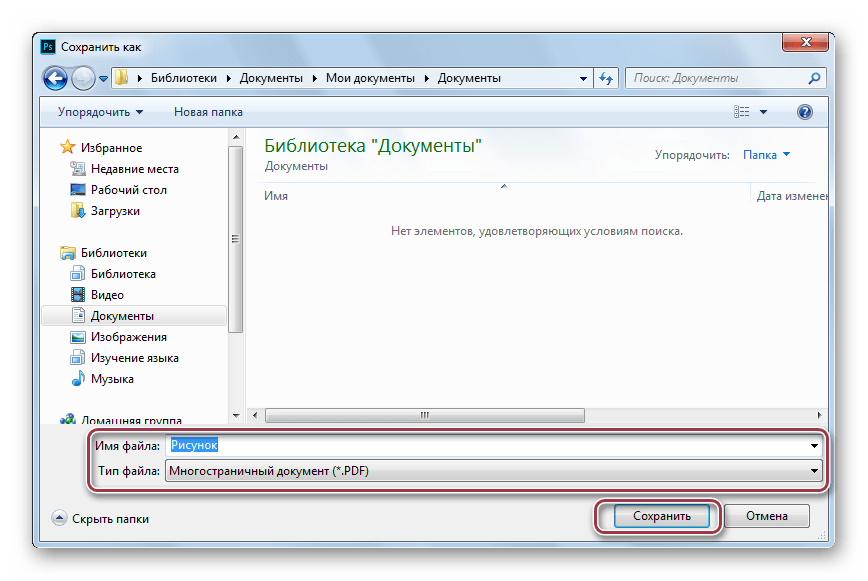Viewport: 868px width, 581px height.
Task: Sort by the Имя column header
Action: click(276, 196)
